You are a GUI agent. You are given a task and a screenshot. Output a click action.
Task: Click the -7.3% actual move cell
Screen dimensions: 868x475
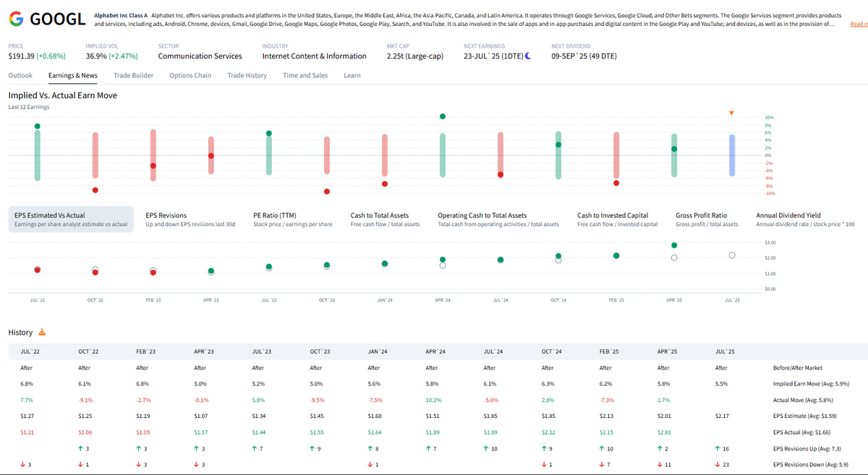point(607,399)
